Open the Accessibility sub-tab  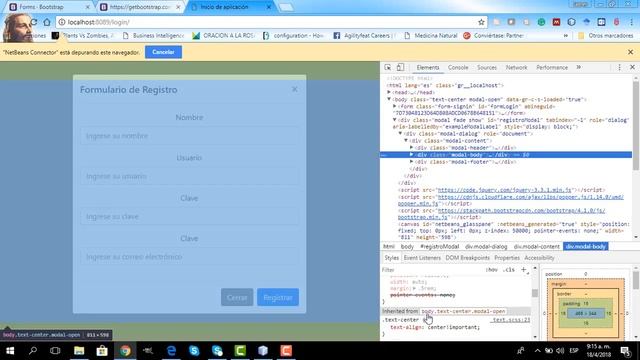(539, 258)
